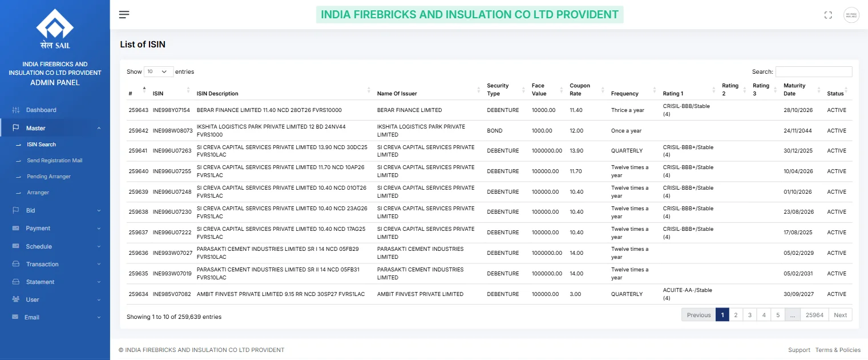This screenshot has width=868, height=360.
Task: Click the hamburger menu icon
Action: pyautogui.click(x=124, y=15)
